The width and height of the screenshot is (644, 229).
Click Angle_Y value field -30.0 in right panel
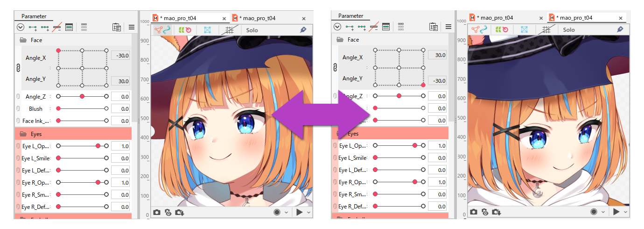click(437, 80)
